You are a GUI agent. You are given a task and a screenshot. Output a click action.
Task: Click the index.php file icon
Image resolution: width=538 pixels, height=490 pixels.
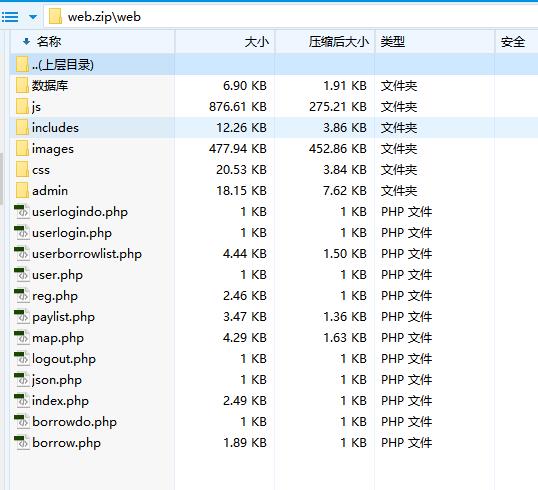pyautogui.click(x=22, y=400)
